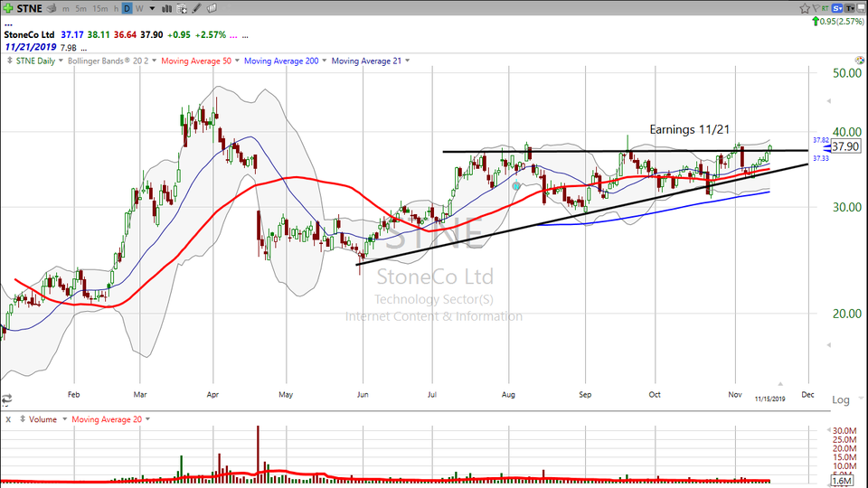Click the star favorite icon
The width and height of the screenshot is (868, 488).
point(805,8)
